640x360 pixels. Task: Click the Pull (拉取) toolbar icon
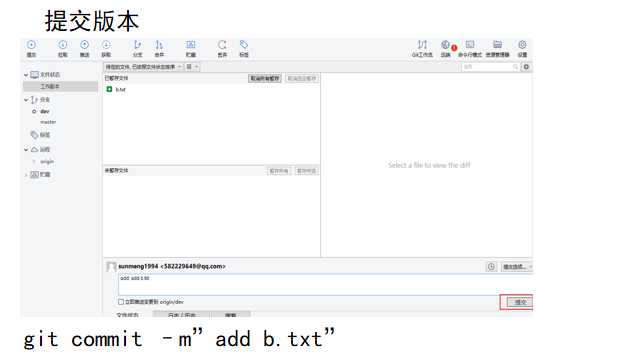click(62, 48)
